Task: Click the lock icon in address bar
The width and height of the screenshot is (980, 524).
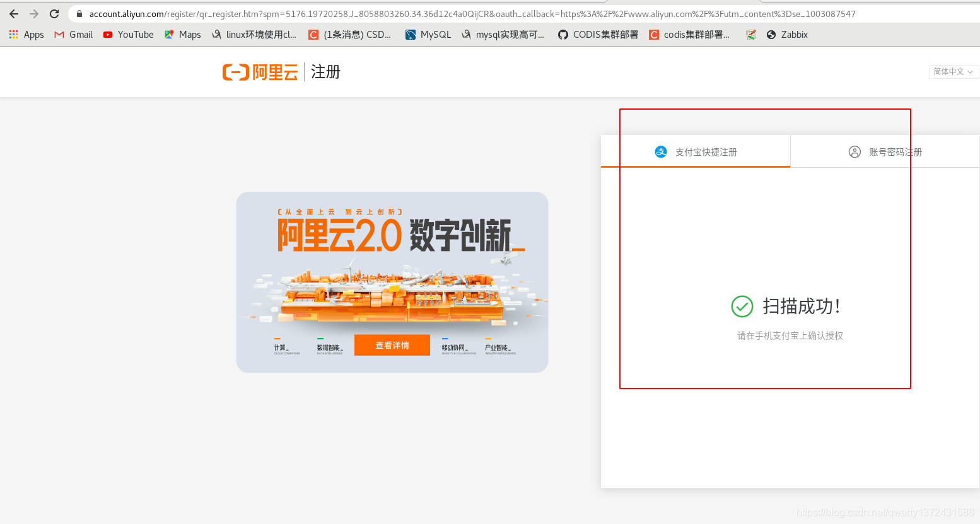Action: [79, 14]
